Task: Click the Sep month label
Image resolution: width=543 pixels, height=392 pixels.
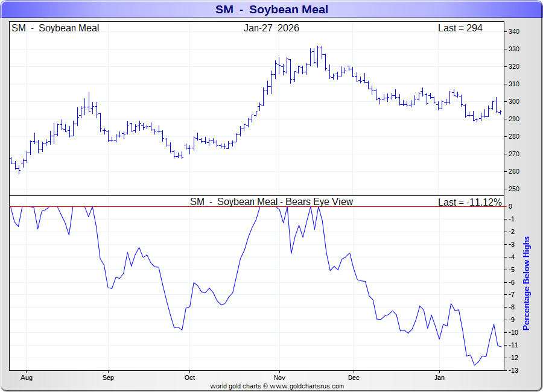Action: pos(108,378)
